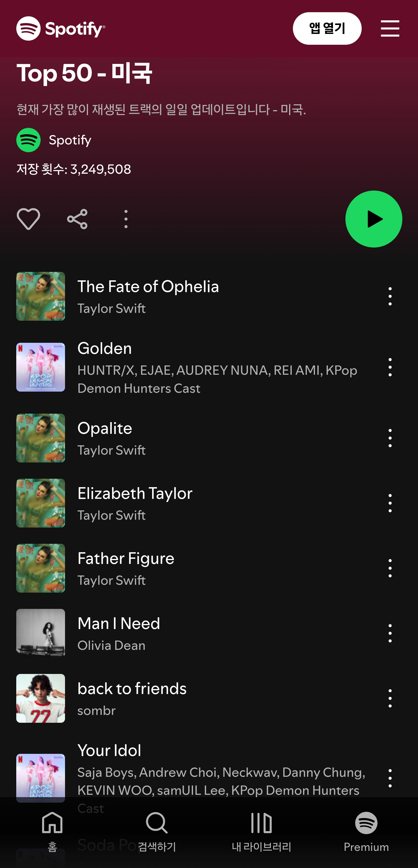The width and height of the screenshot is (418, 868).
Task: Open more options for Your Idol
Action: tap(390, 778)
